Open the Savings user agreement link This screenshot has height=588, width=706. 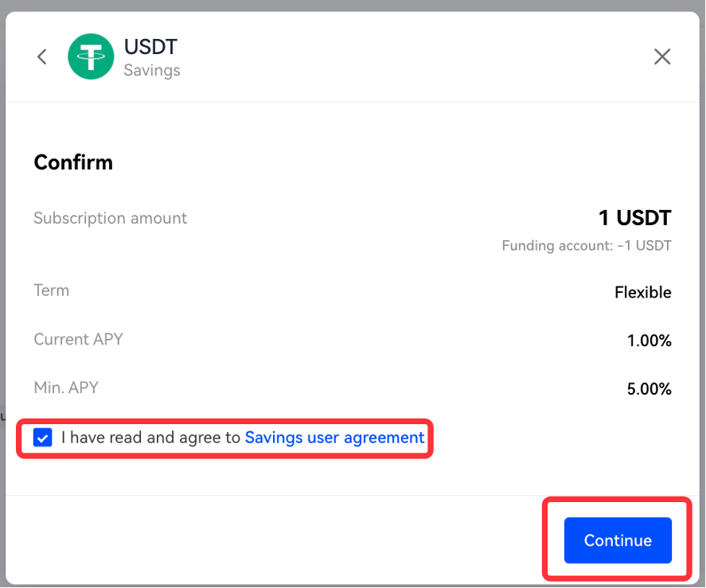[x=334, y=438]
